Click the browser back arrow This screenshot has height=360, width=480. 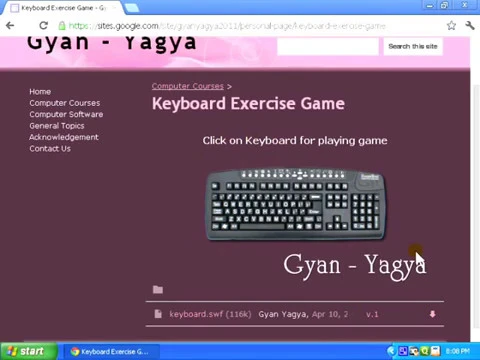pos(10,25)
